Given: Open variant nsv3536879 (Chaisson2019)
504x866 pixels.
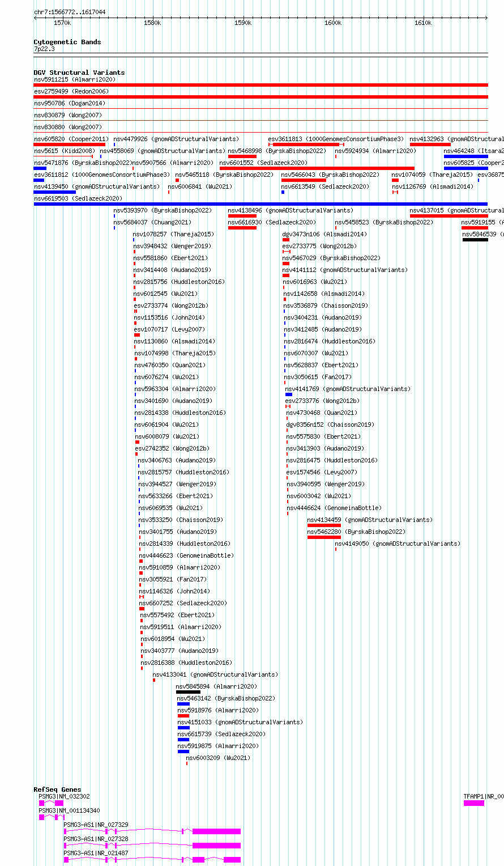Looking at the screenshot, I should tap(325, 305).
